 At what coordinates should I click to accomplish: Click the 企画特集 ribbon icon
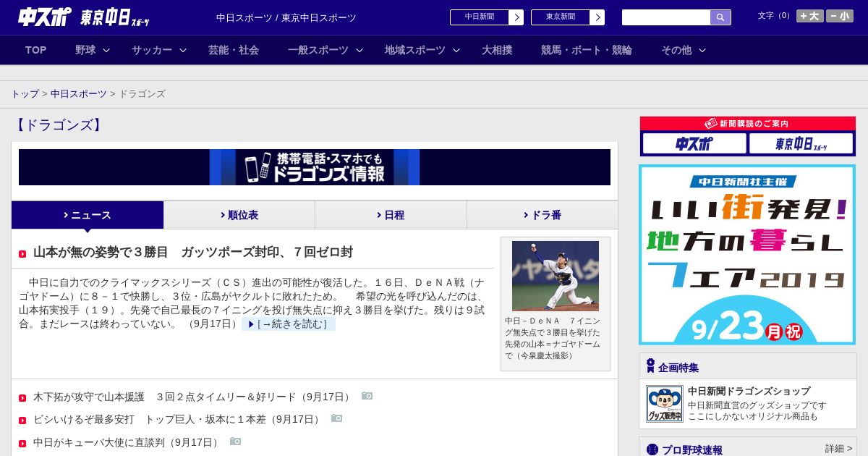pyautogui.click(x=650, y=366)
